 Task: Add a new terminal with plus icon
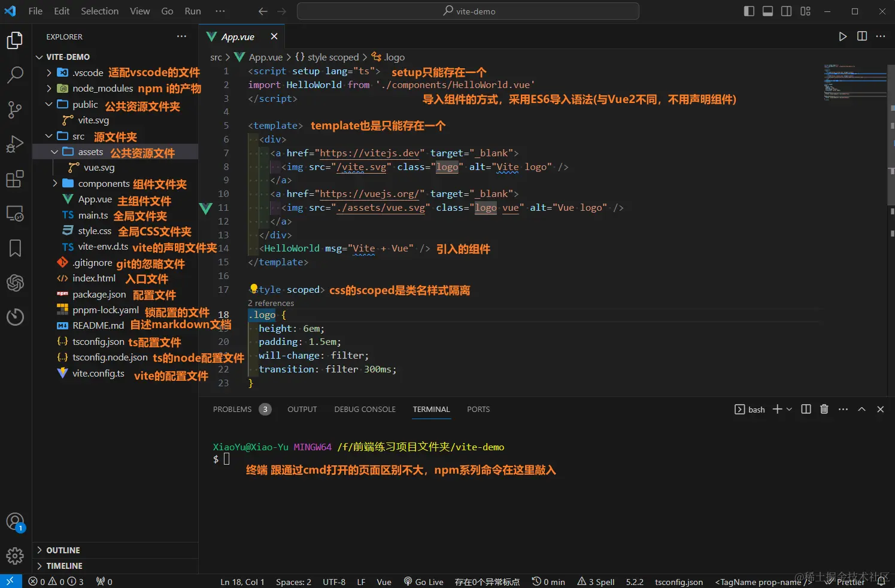point(777,409)
